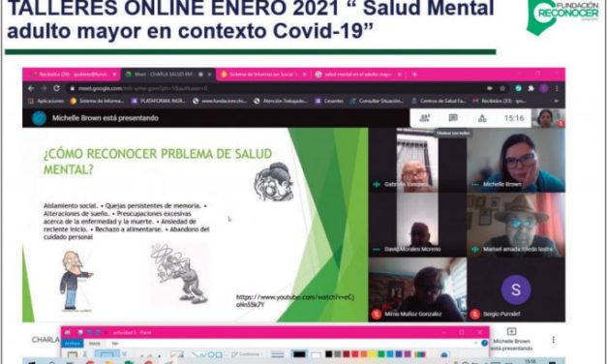Screen dimensions: 607x364
Task: Reload the Google Meet page
Action: point(56,88)
